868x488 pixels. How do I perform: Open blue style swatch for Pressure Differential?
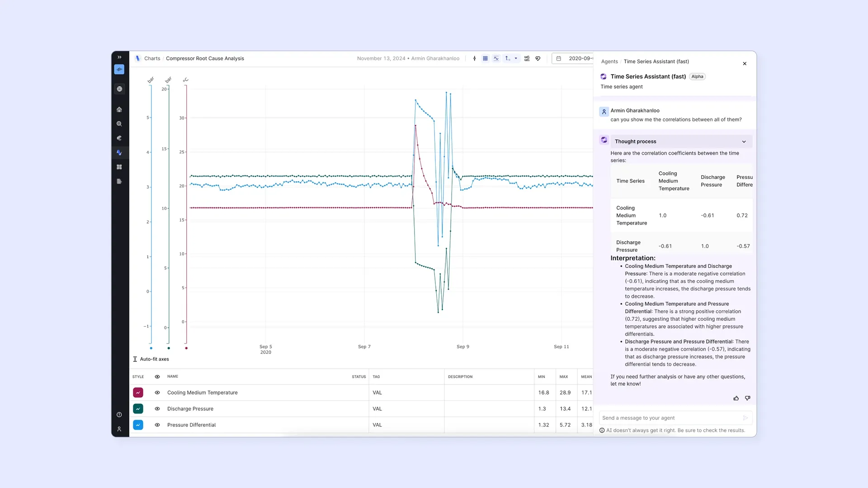coord(138,425)
